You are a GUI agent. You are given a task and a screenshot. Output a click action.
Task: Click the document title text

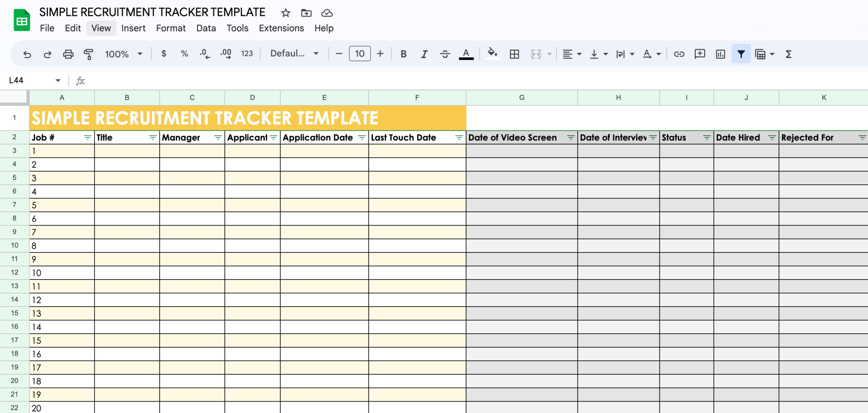(152, 12)
